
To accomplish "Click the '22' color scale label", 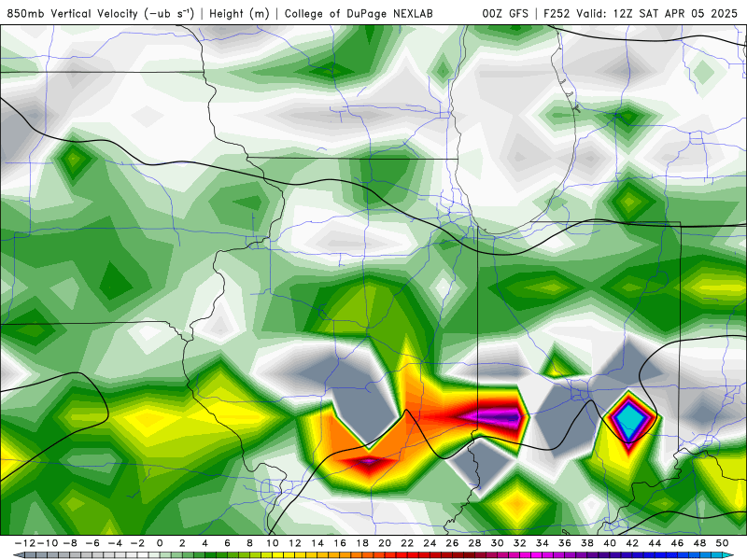I will [407, 543].
